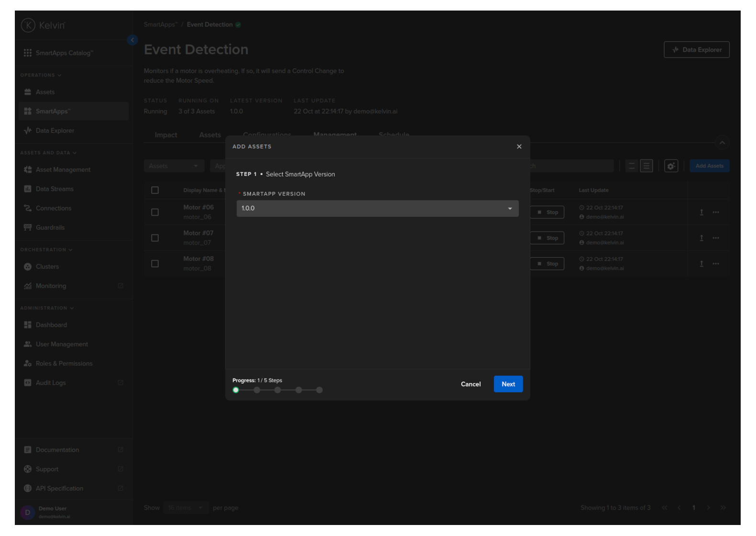756x536 pixels.
Task: Open the SmartApp Version dropdown
Action: pos(377,209)
